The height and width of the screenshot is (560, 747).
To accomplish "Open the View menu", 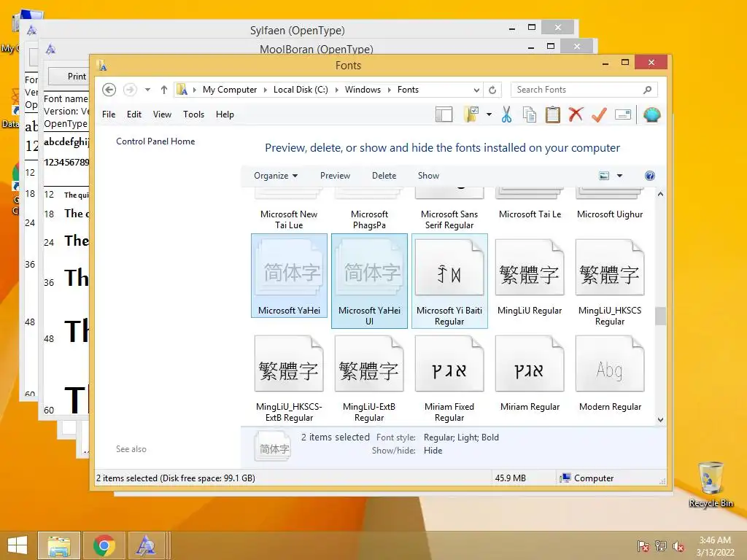I will pos(162,114).
